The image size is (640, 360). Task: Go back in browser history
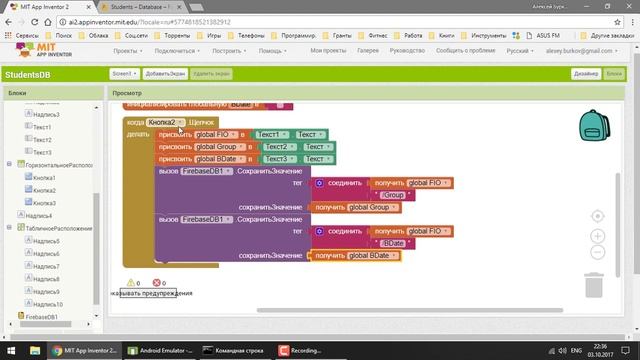(x=9, y=22)
